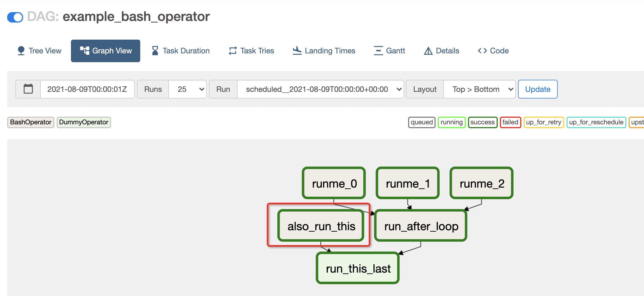Change Layout from Top > Bottom
The height and width of the screenshot is (296, 644).
click(480, 89)
